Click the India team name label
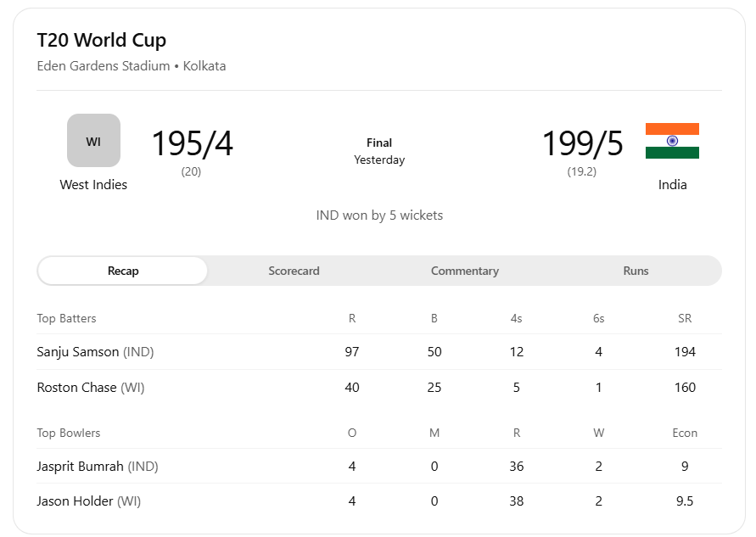 pos(672,184)
